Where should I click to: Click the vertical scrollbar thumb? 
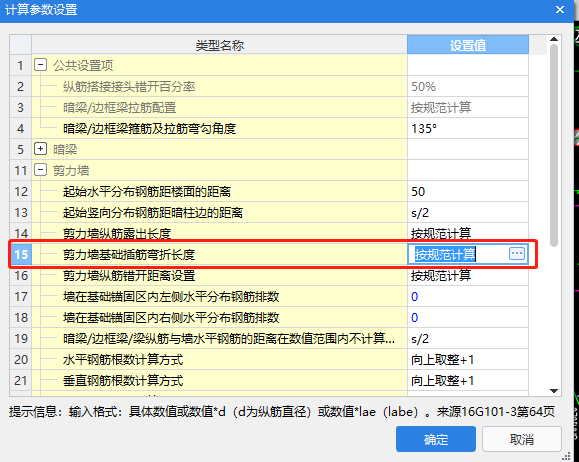[554, 145]
